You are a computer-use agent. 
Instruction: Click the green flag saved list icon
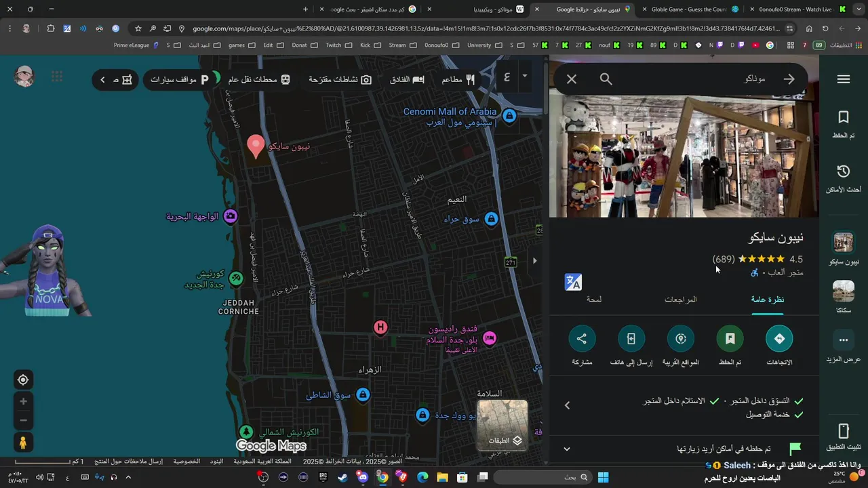(x=795, y=449)
